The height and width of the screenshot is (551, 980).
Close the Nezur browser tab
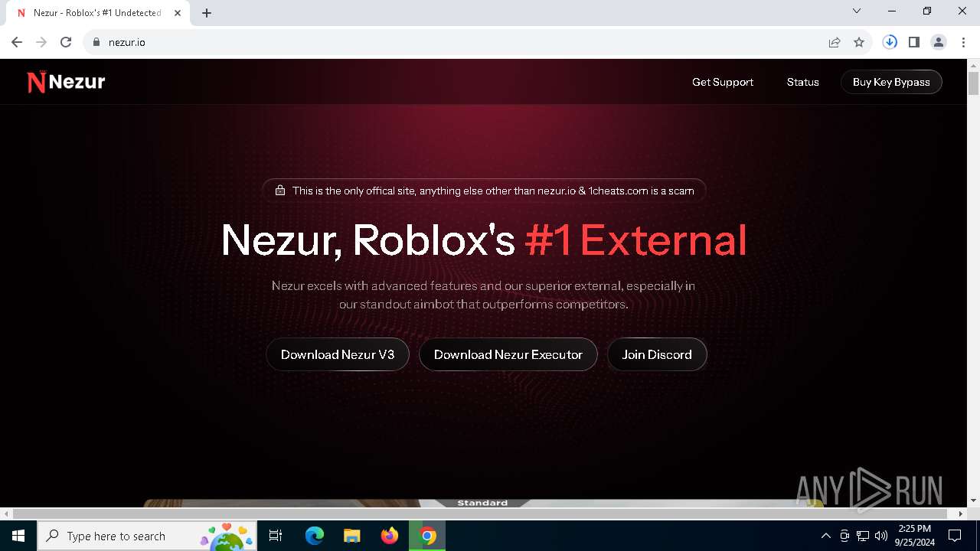[x=178, y=13]
